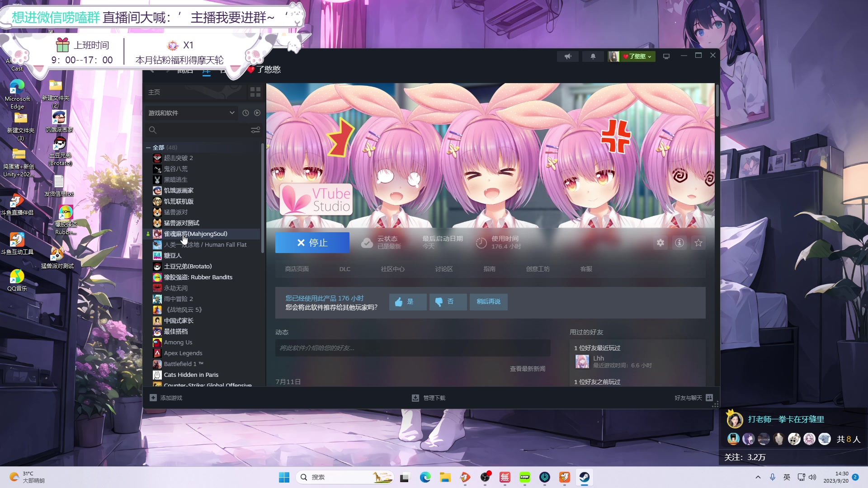Image resolution: width=868 pixels, height=488 pixels.
Task: Open QQ音乐 desktop shortcut
Action: click(x=17, y=280)
